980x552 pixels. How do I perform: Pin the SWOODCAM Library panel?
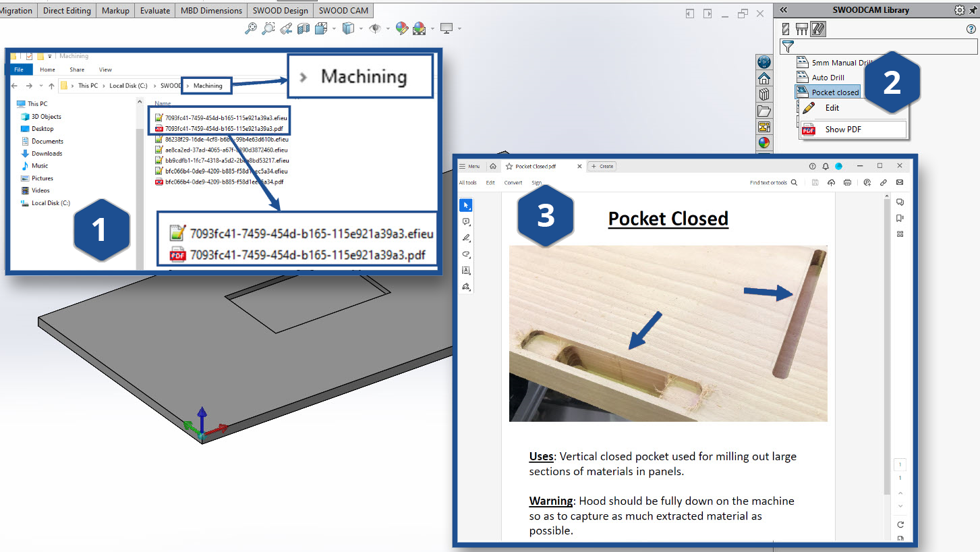tap(972, 10)
